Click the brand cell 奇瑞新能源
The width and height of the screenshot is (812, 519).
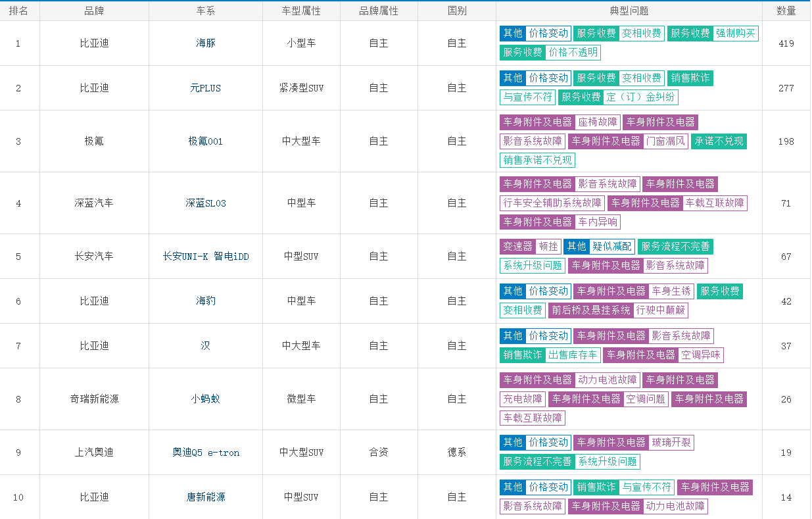(94, 399)
